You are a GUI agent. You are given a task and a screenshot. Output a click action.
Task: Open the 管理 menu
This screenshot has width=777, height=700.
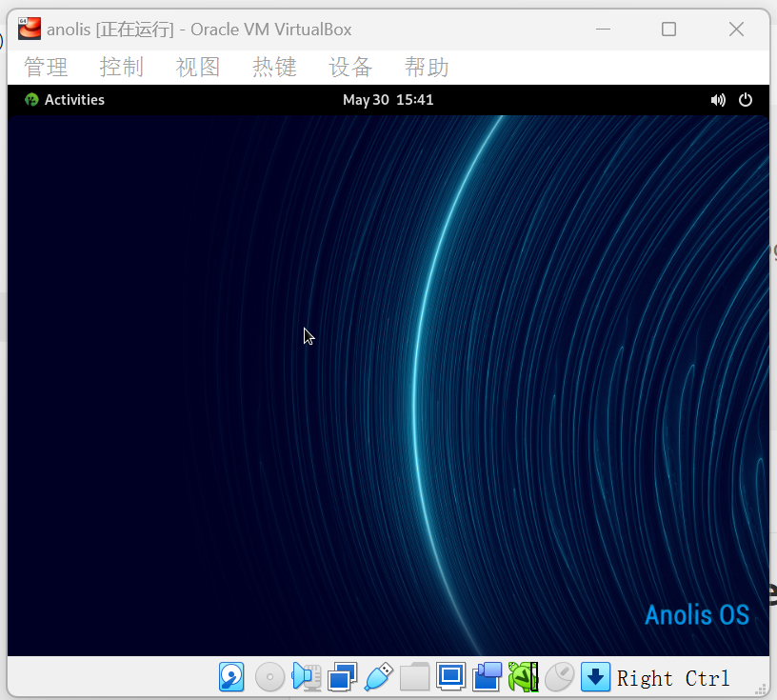point(46,67)
